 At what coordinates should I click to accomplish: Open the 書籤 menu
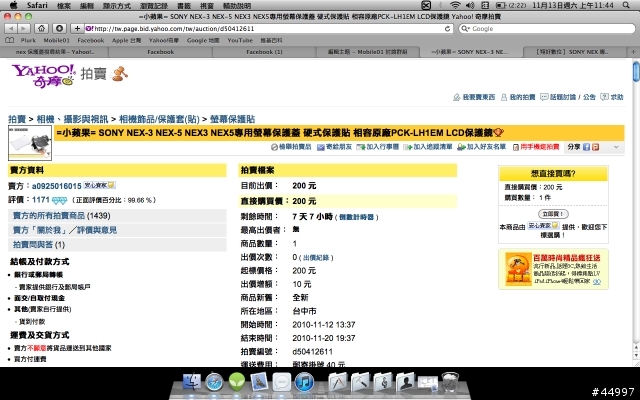coord(184,5)
